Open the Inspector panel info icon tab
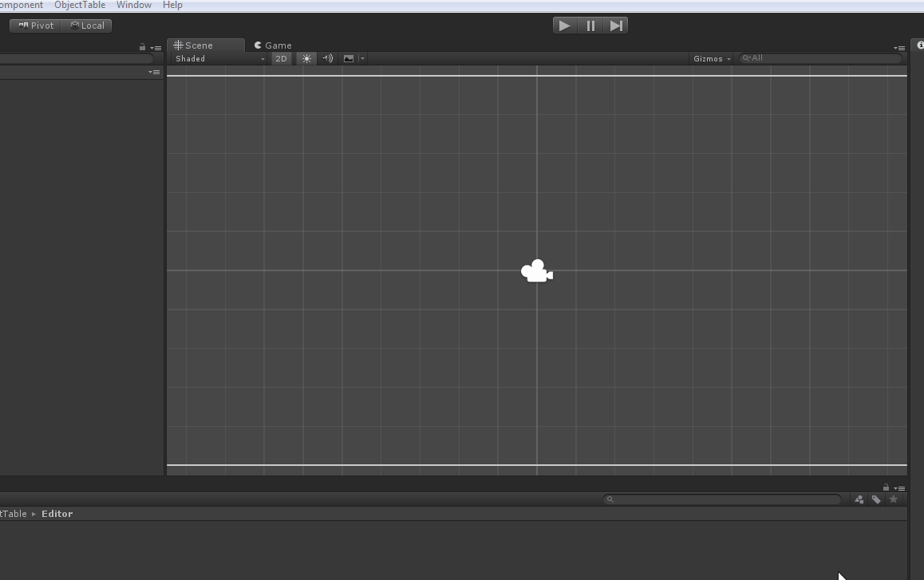924x580 pixels. 919,45
